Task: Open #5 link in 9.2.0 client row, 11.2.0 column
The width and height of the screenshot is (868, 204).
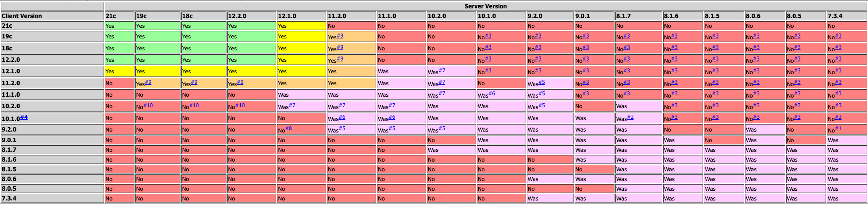Action: click(x=342, y=128)
